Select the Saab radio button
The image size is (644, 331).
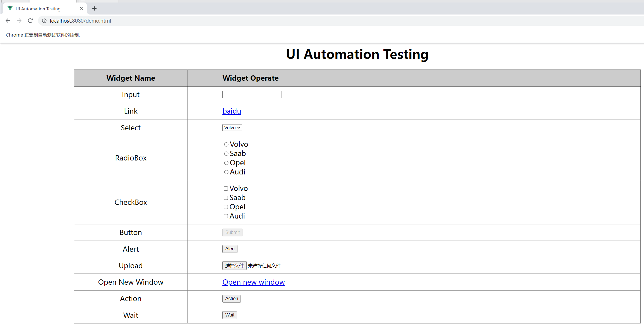pyautogui.click(x=226, y=154)
